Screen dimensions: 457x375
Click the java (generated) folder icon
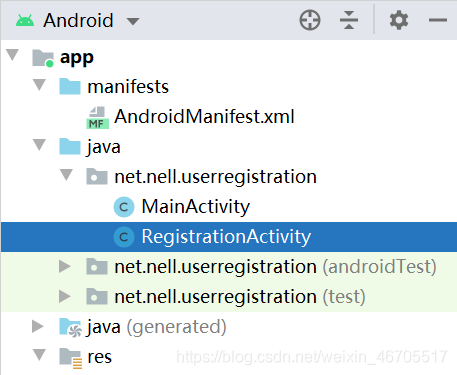click(70, 327)
